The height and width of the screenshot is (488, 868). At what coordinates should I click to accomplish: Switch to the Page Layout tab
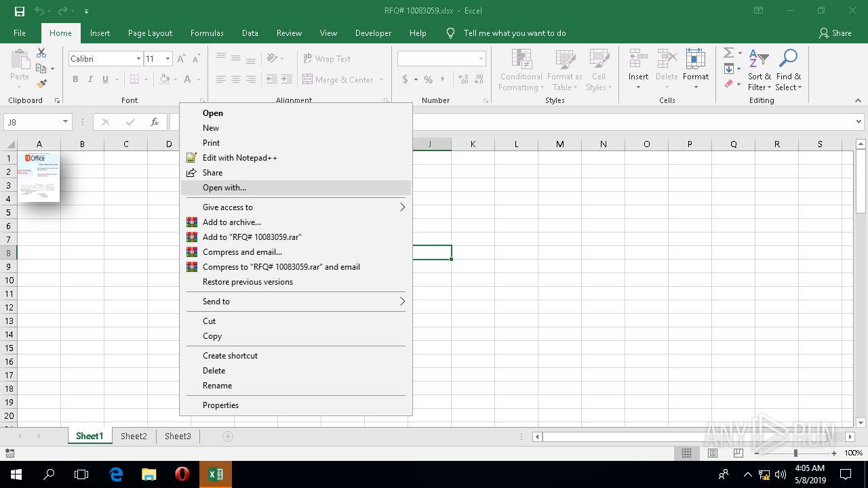coord(150,33)
